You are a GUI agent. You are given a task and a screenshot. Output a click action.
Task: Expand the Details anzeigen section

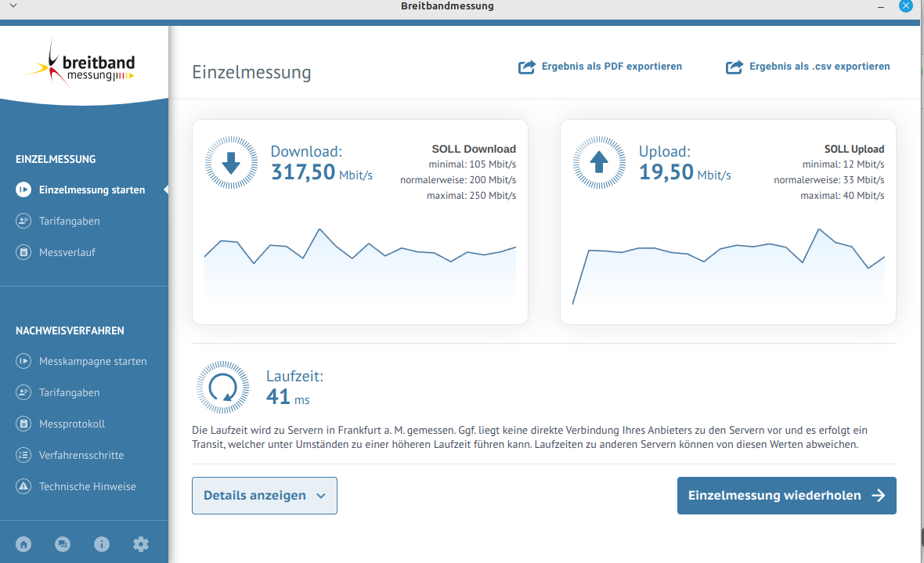coord(265,496)
